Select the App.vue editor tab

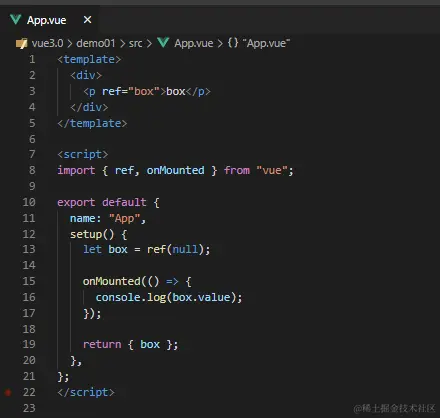click(50, 20)
